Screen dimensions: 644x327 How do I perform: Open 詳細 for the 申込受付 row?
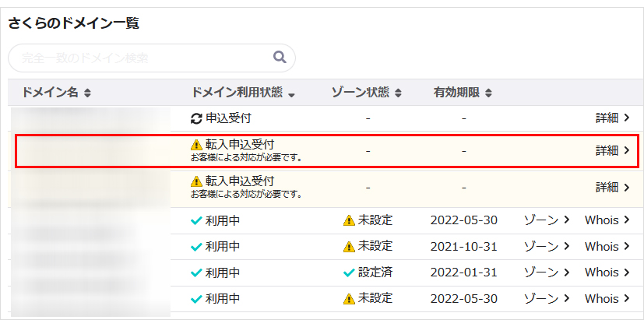(x=613, y=118)
